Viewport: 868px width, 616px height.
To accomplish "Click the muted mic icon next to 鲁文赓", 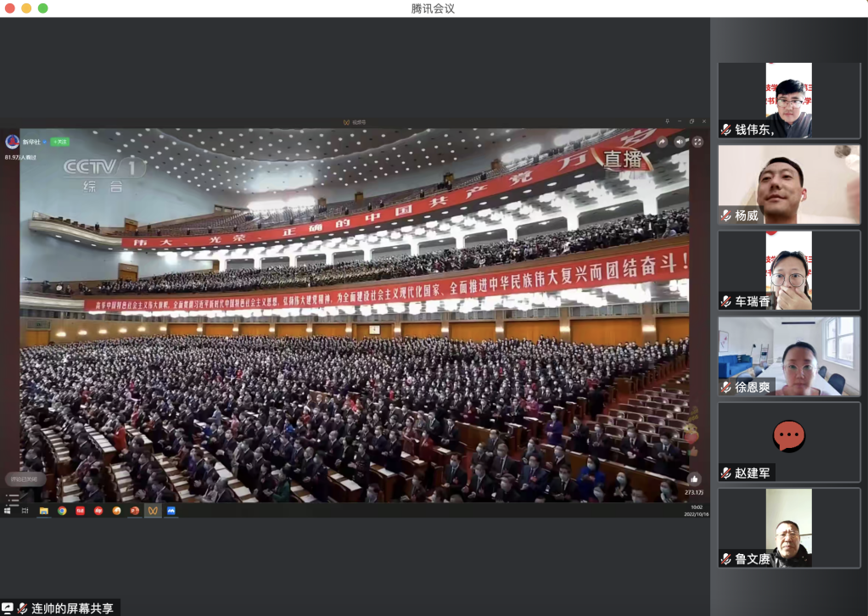I will (x=726, y=559).
